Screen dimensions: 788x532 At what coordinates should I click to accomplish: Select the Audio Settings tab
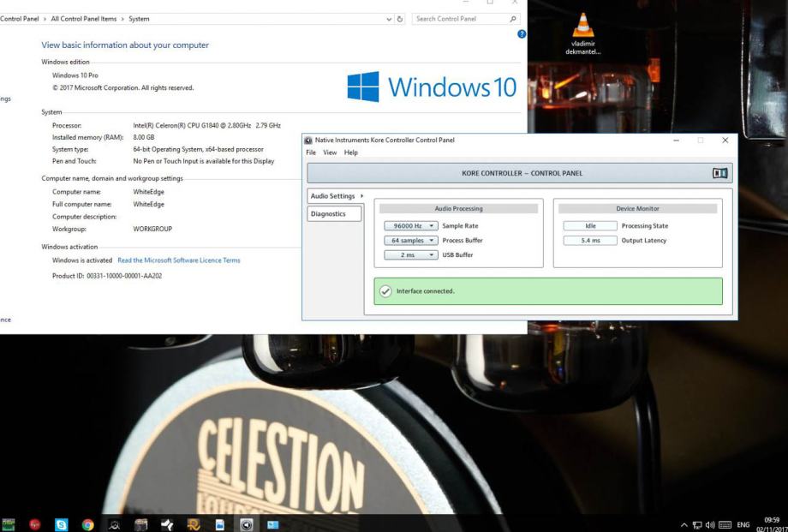click(x=332, y=196)
